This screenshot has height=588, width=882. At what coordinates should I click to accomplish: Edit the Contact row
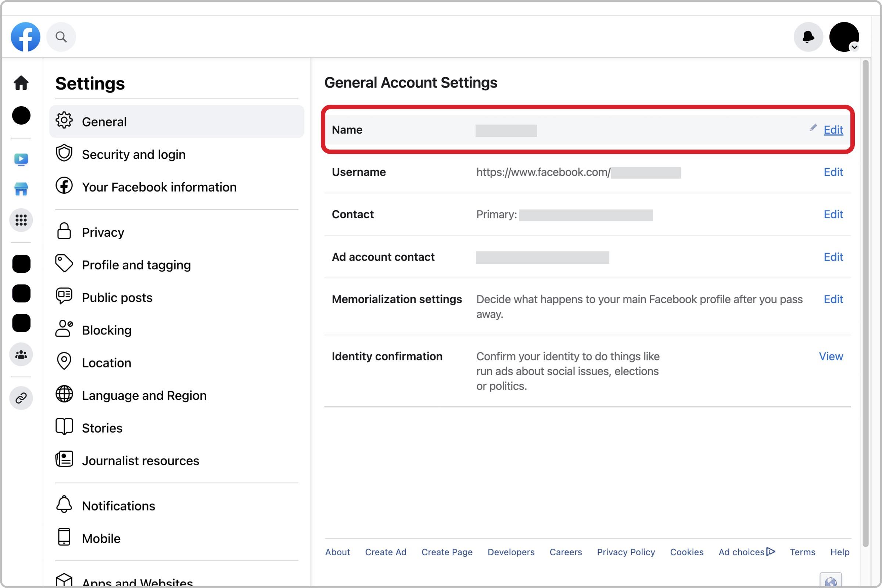click(833, 215)
